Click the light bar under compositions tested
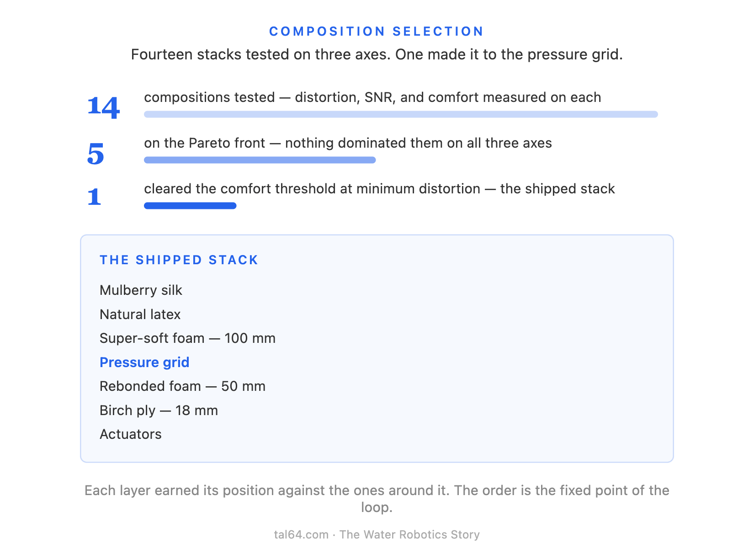This screenshot has width=754, height=560. [401, 114]
